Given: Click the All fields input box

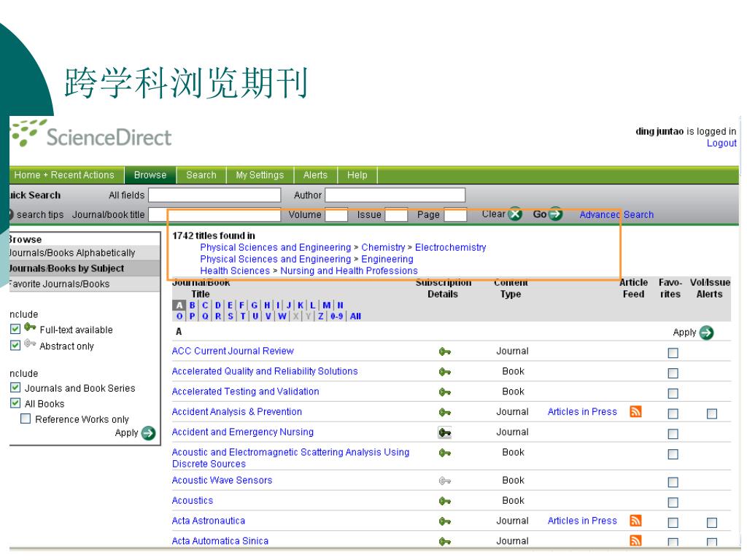Looking at the screenshot, I should [x=214, y=195].
